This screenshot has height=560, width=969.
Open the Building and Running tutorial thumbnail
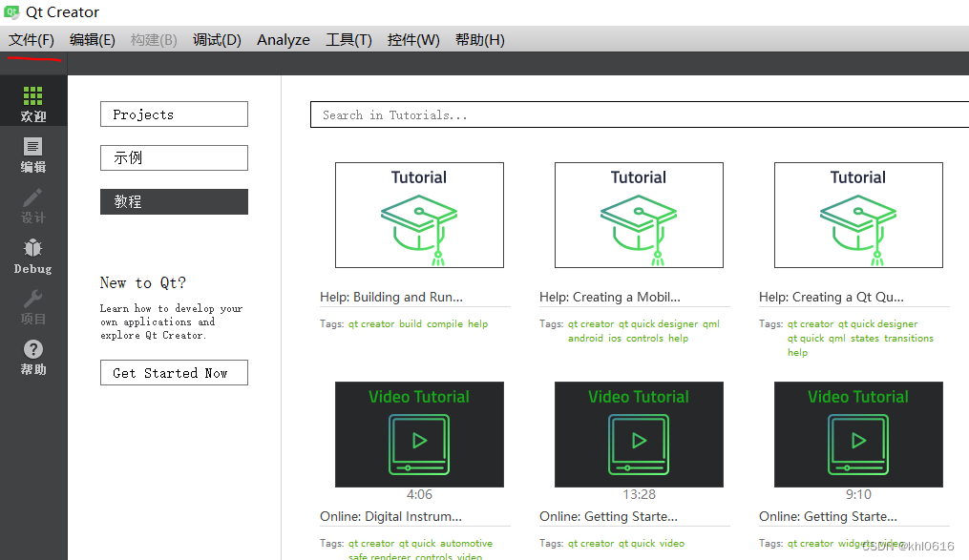420,215
